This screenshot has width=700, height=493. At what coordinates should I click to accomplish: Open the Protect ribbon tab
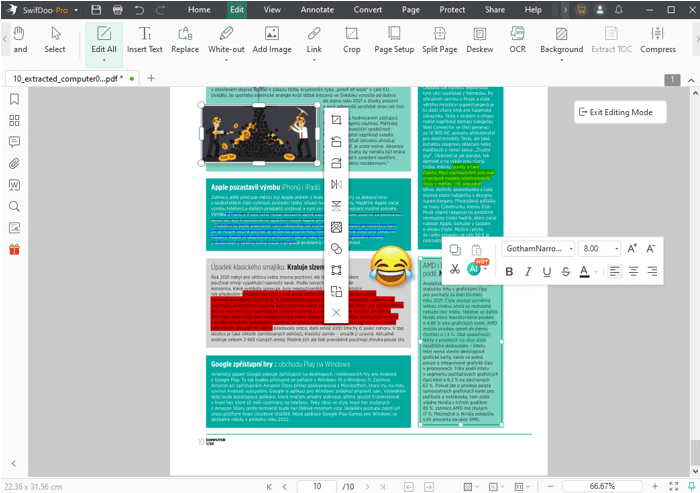(452, 10)
